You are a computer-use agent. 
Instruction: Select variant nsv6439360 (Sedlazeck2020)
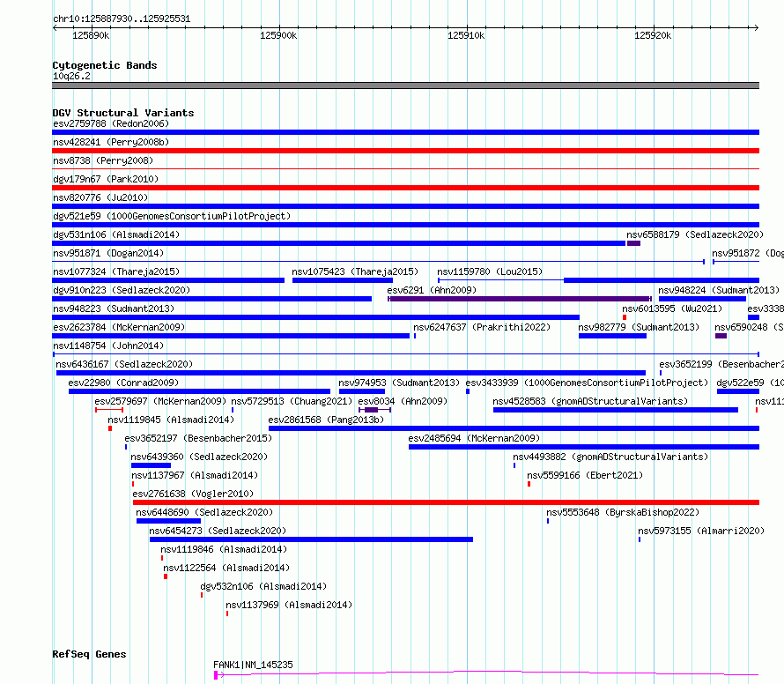[x=199, y=457]
